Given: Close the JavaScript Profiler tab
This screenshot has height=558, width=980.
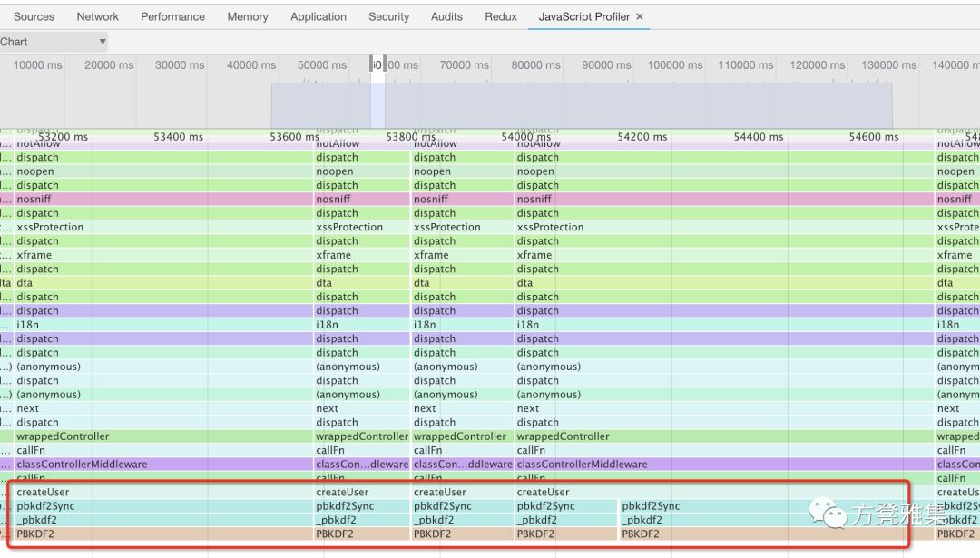Looking at the screenshot, I should pyautogui.click(x=640, y=17).
